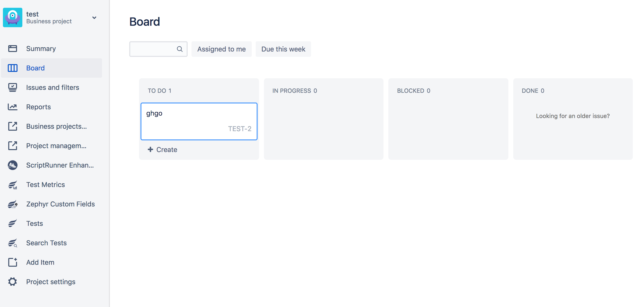The width and height of the screenshot is (644, 307).
Task: Toggle the Due this week filter
Action: [283, 49]
